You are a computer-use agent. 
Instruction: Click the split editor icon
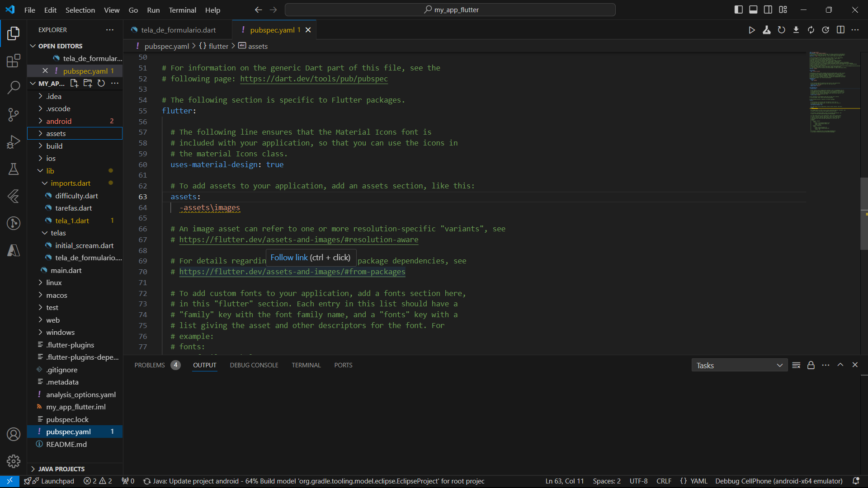[840, 30]
